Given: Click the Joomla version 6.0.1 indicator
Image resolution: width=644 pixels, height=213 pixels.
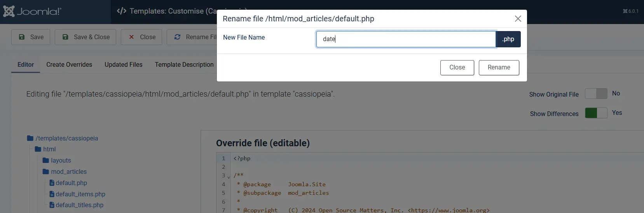Looking at the screenshot, I should coord(630,11).
